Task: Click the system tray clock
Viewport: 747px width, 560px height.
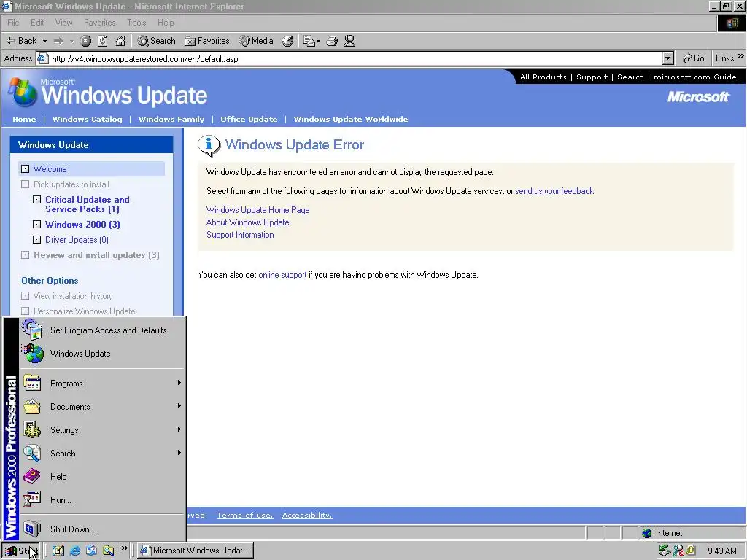Action: click(721, 551)
